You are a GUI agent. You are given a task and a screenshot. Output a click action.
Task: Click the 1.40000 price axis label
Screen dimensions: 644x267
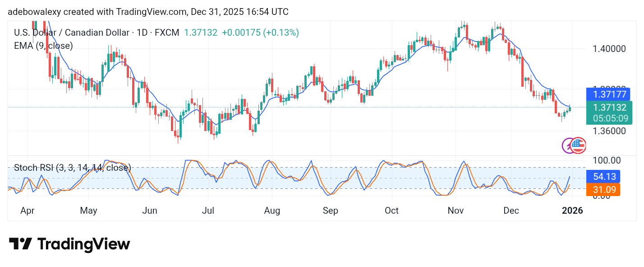[x=610, y=48]
